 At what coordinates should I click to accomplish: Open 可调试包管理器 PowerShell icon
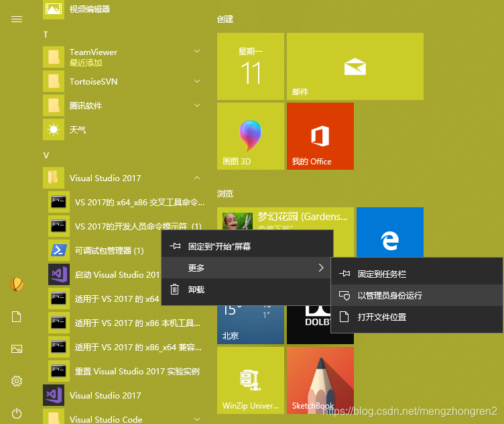click(59, 250)
